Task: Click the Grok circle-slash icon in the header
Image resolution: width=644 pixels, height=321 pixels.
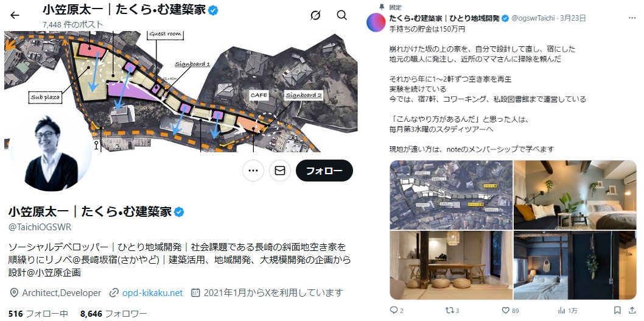Action: tap(315, 16)
